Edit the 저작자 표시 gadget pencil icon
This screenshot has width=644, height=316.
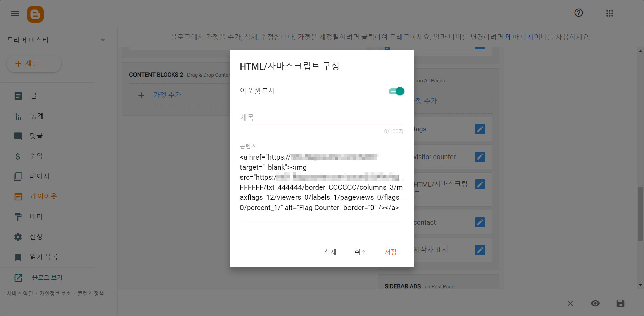point(480,250)
